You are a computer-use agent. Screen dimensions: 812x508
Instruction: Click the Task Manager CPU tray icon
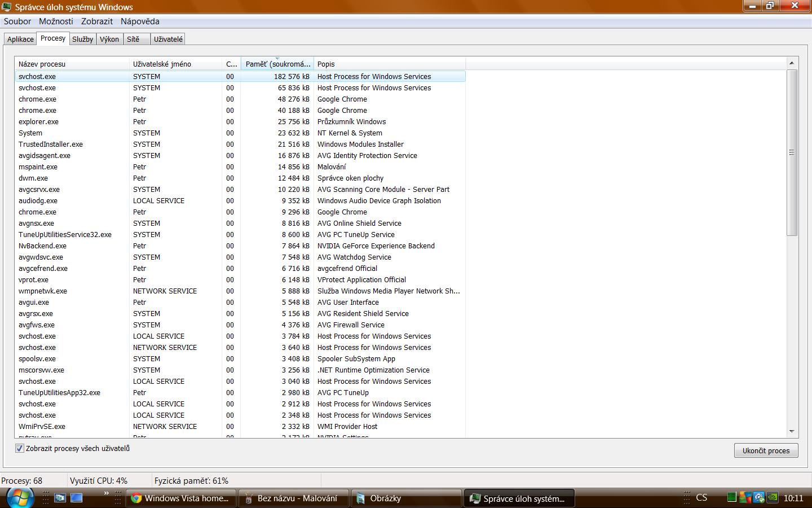pos(732,498)
